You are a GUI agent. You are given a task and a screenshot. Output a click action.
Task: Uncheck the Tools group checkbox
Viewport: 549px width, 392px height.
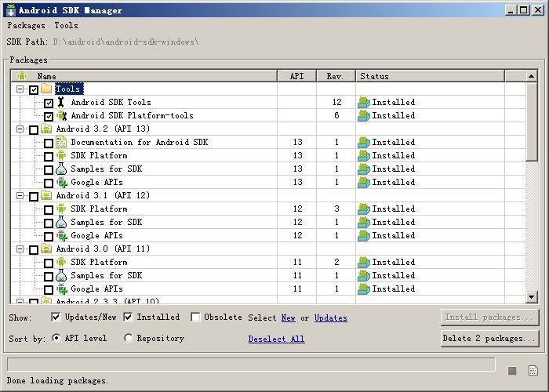tap(34, 90)
